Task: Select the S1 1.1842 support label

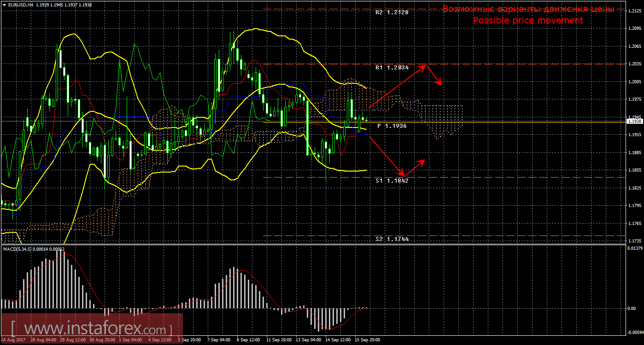Action: pyautogui.click(x=392, y=181)
